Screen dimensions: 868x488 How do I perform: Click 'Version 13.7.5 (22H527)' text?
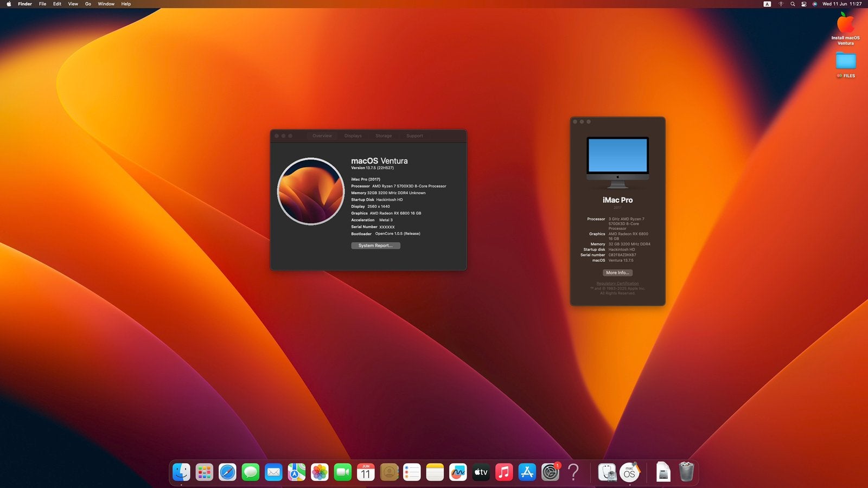[372, 168]
